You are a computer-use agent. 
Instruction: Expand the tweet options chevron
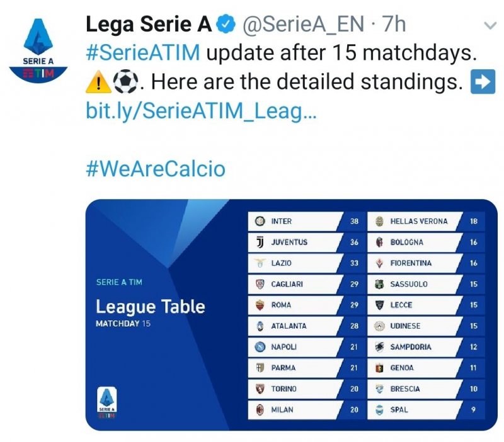tap(490, 26)
